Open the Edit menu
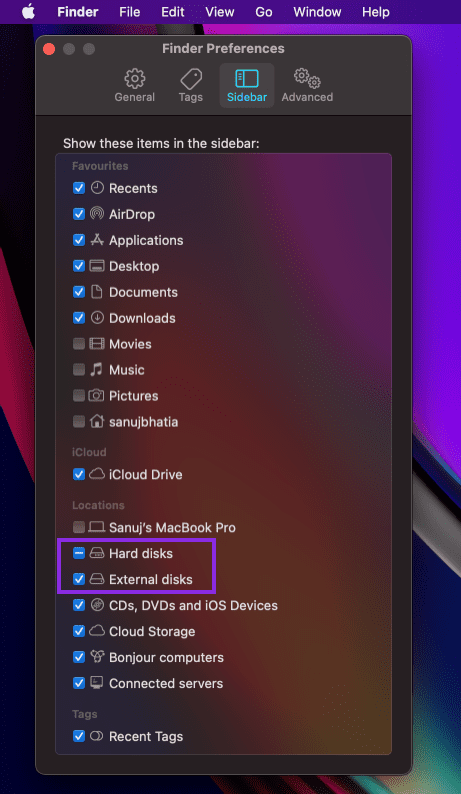Viewport: 461px width, 794px height. coord(173,12)
